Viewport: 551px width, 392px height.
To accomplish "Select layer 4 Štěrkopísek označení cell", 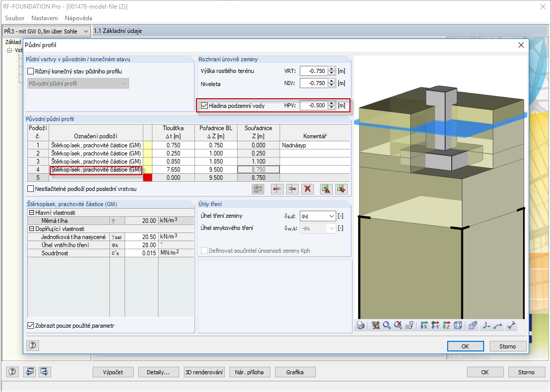I will point(96,170).
